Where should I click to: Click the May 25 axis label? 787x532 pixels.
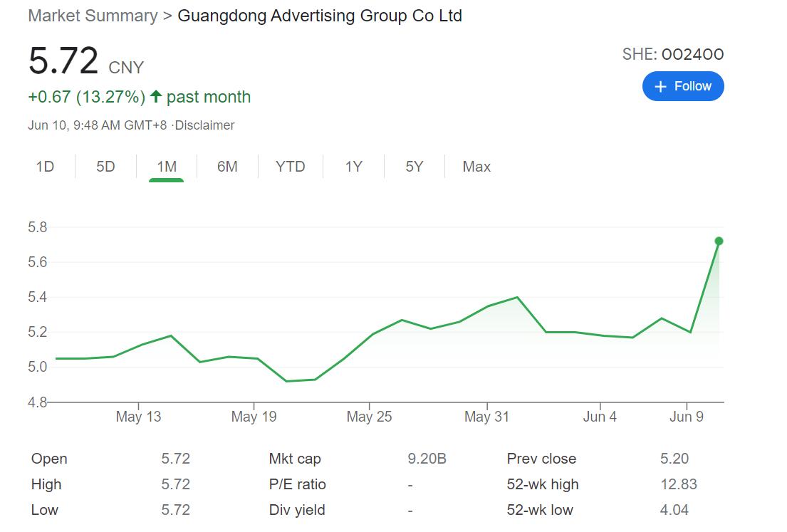click(369, 417)
